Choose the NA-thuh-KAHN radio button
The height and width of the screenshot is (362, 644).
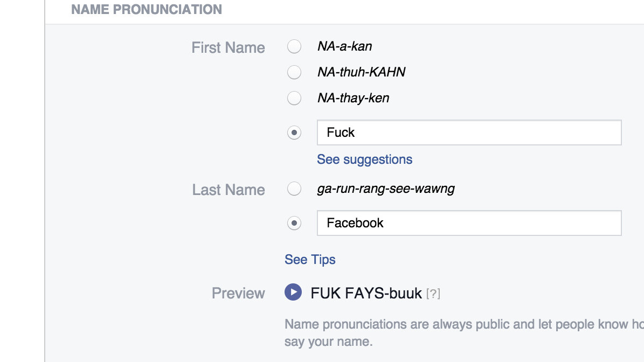point(294,72)
